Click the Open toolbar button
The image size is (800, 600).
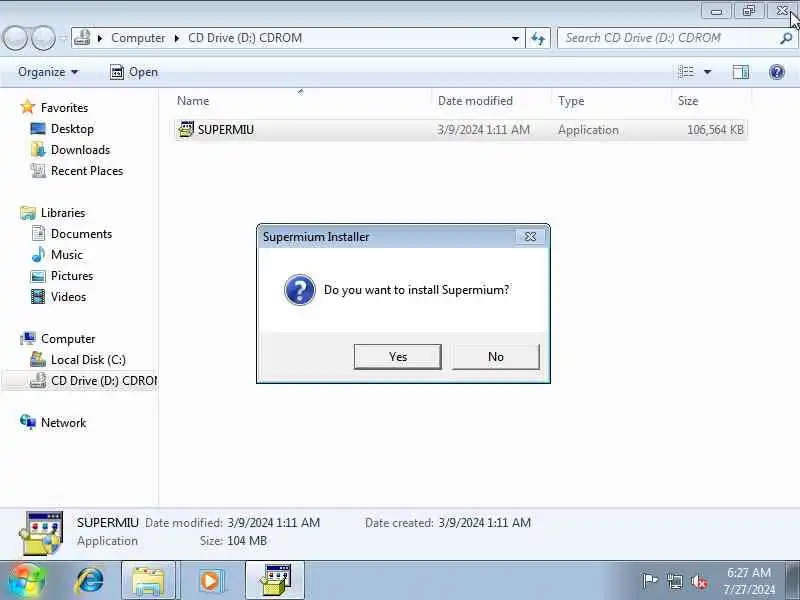(x=134, y=72)
